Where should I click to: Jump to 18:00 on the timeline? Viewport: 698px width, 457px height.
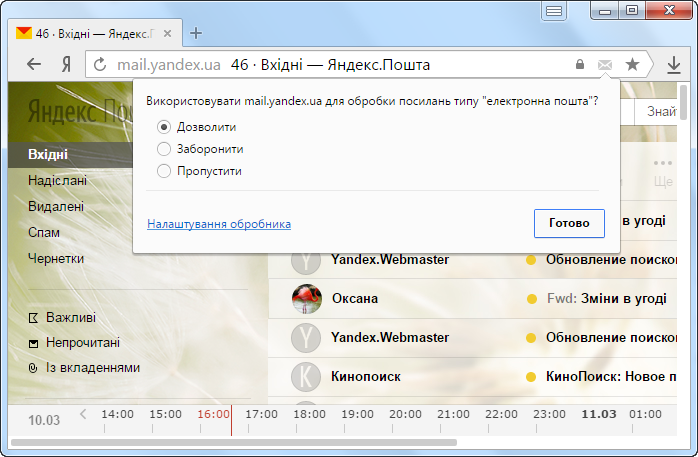pos(309,414)
